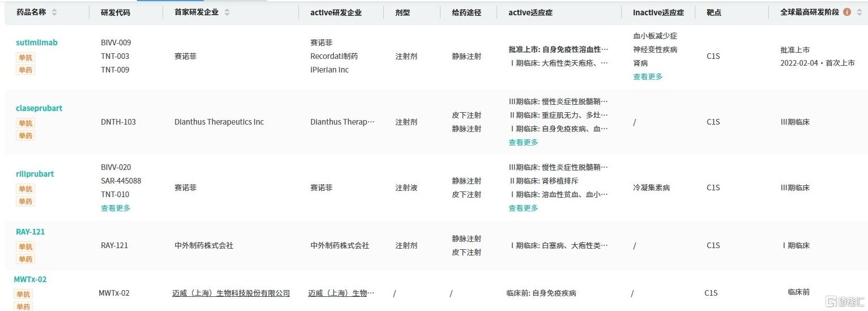Click 中外制药株式会社 in 首家研发企业 column
This screenshot has width=868, height=311.
pos(204,245)
